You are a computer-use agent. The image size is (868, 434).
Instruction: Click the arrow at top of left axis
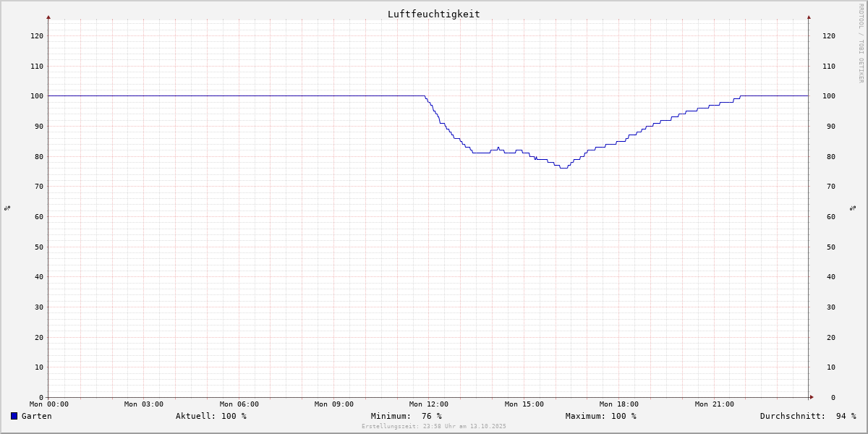[48, 17]
